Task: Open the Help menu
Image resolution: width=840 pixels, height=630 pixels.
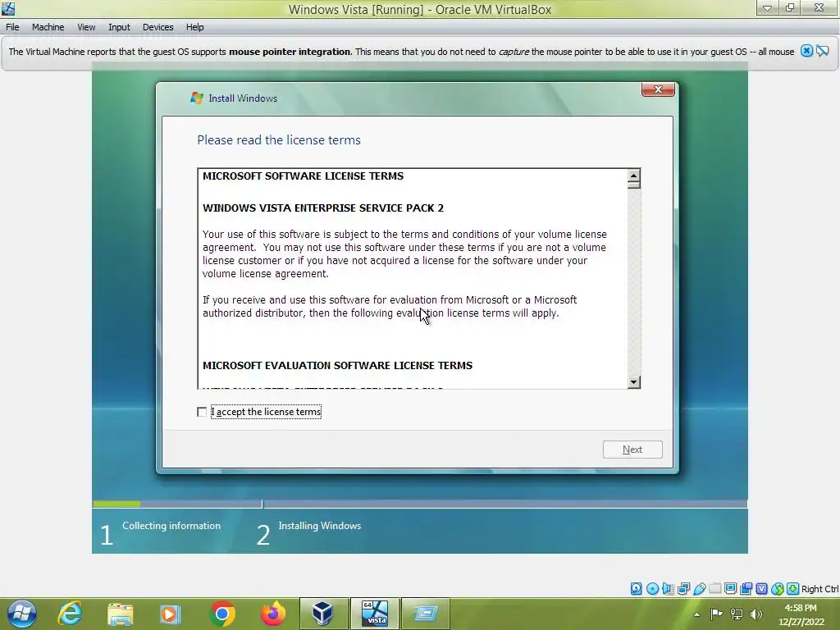Action: (194, 27)
